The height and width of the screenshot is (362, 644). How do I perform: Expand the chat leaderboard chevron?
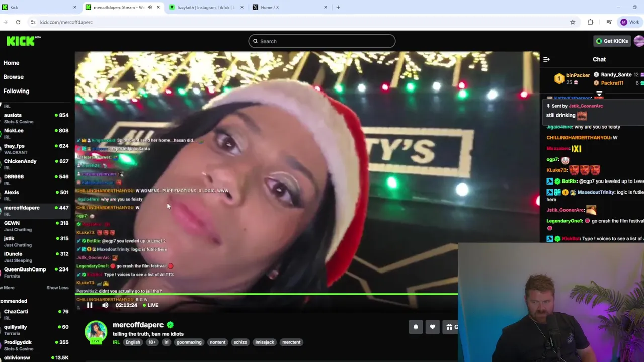[x=599, y=94]
